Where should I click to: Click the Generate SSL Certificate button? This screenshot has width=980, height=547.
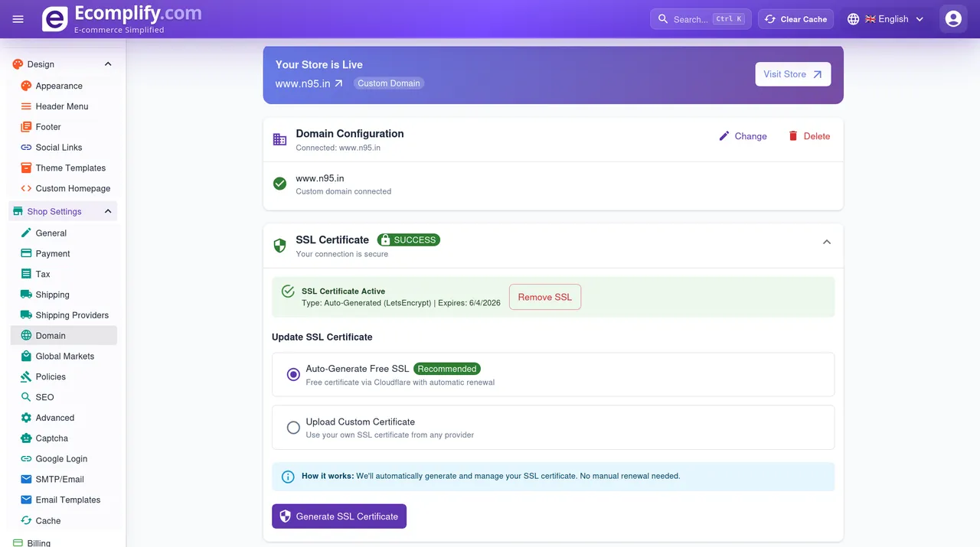[339, 516]
